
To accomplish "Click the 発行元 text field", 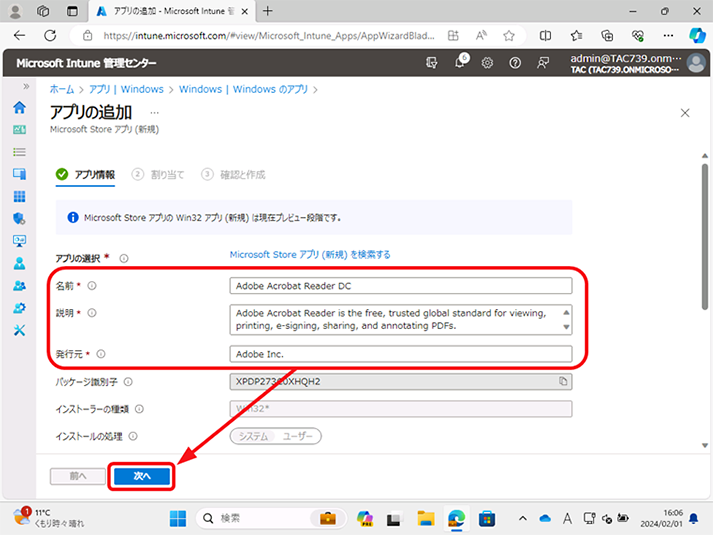I will tap(401, 354).
